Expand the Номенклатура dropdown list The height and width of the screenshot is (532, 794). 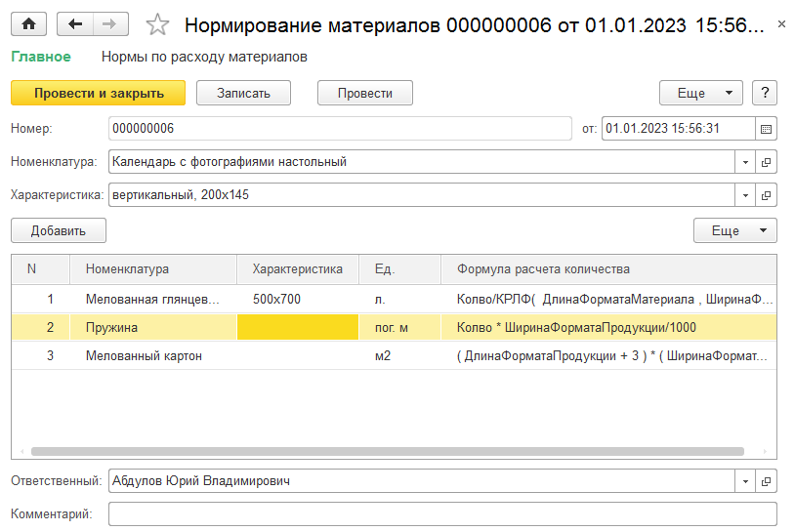(745, 162)
